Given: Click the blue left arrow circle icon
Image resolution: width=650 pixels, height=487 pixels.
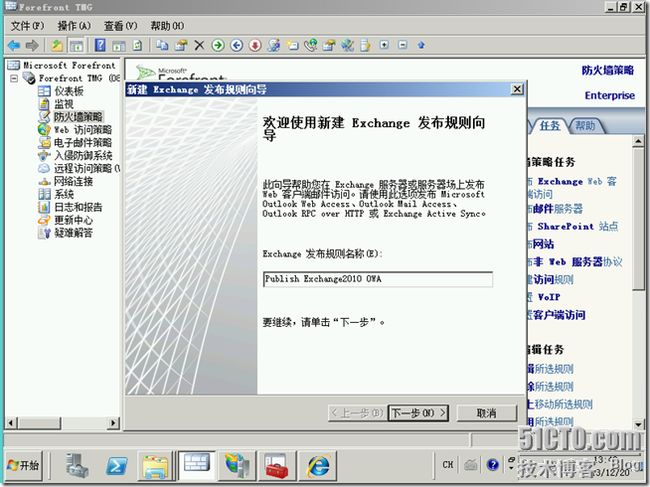Looking at the screenshot, I should pyautogui.click(x=236, y=45).
